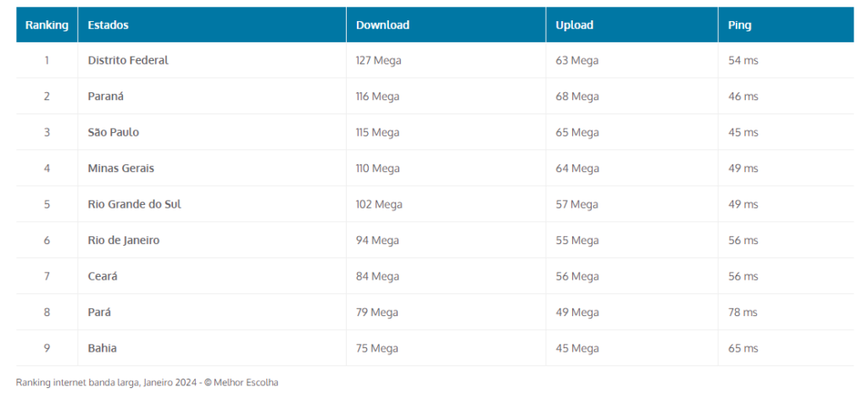The width and height of the screenshot is (868, 399).
Task: Select the Download column header
Action: (382, 25)
